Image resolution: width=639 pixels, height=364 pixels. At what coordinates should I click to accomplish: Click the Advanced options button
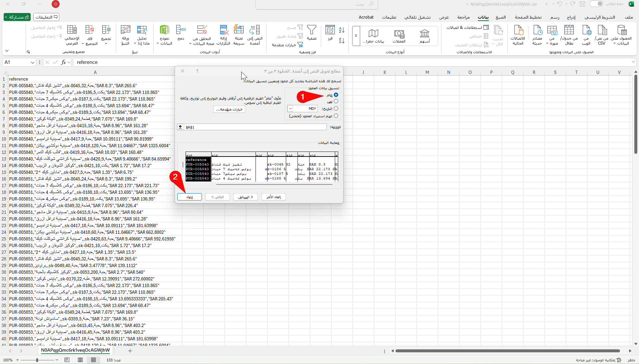(229, 109)
